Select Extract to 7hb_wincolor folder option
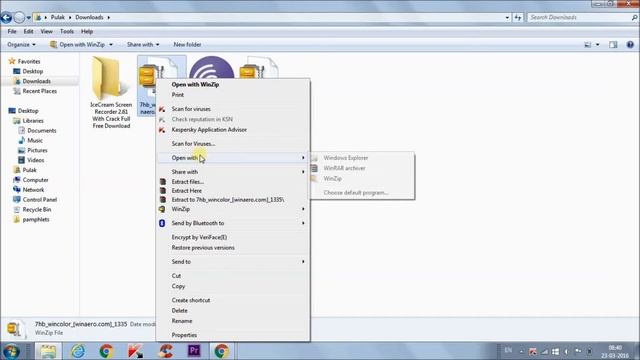This screenshot has height=360, width=640. click(233, 200)
